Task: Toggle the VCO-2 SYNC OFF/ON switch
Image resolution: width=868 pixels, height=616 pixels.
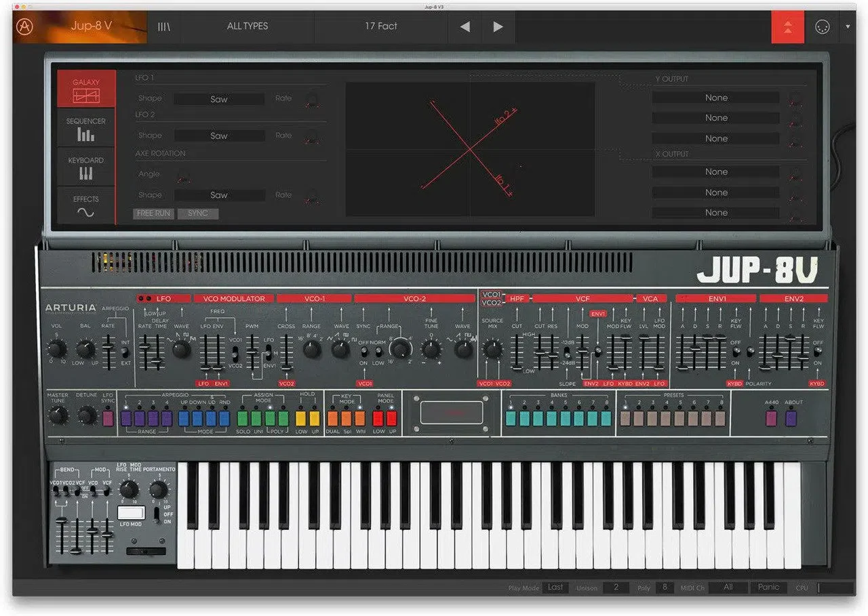Action: (363, 353)
